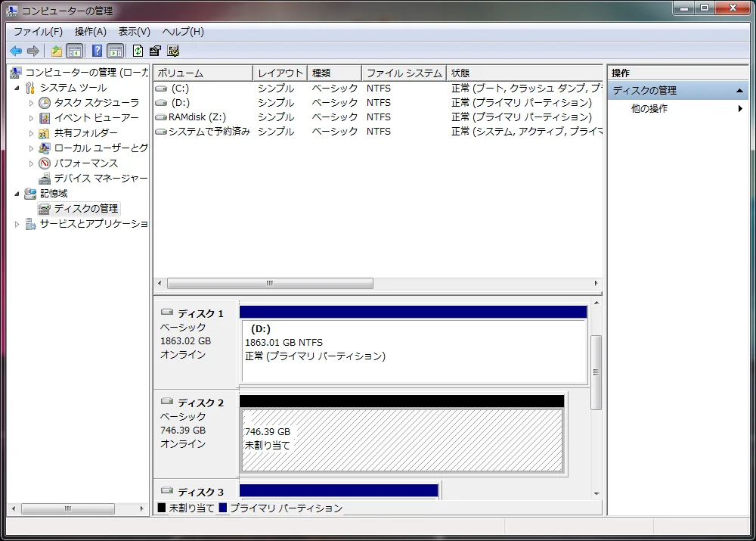
Task: Click the horizontal scrollbar below the volume list
Action: click(x=269, y=283)
